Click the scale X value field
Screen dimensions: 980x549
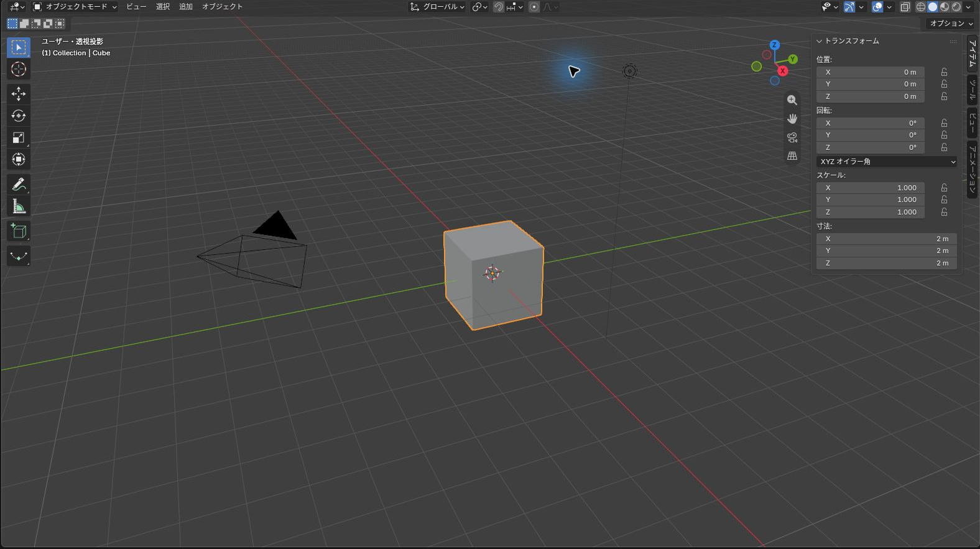tap(870, 188)
